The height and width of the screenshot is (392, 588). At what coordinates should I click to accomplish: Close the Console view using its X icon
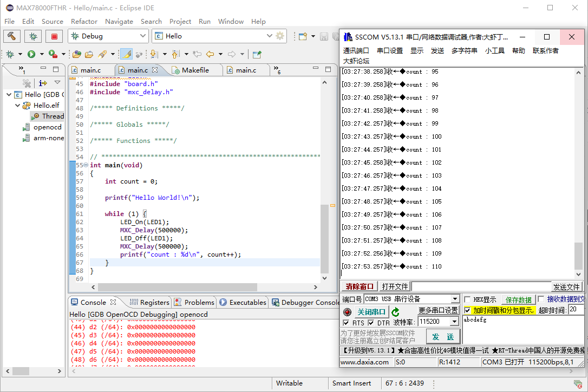[113, 302]
